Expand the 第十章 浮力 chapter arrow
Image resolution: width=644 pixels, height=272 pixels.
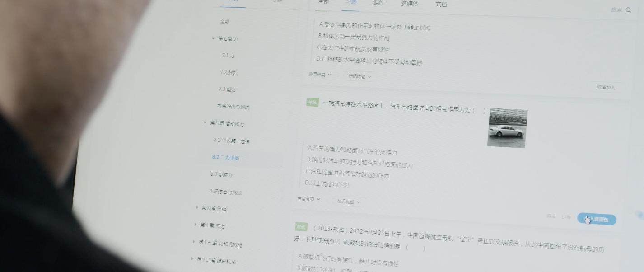(x=195, y=225)
